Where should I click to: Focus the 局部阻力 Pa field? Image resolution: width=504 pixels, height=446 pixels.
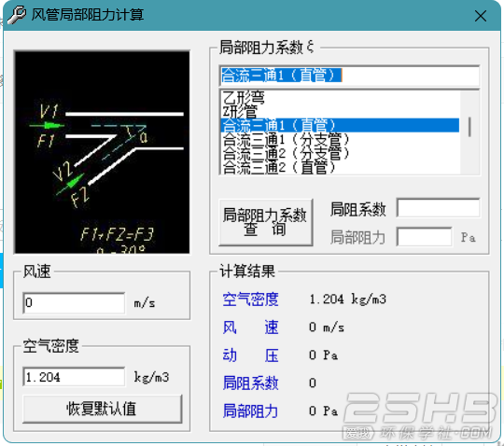(425, 237)
